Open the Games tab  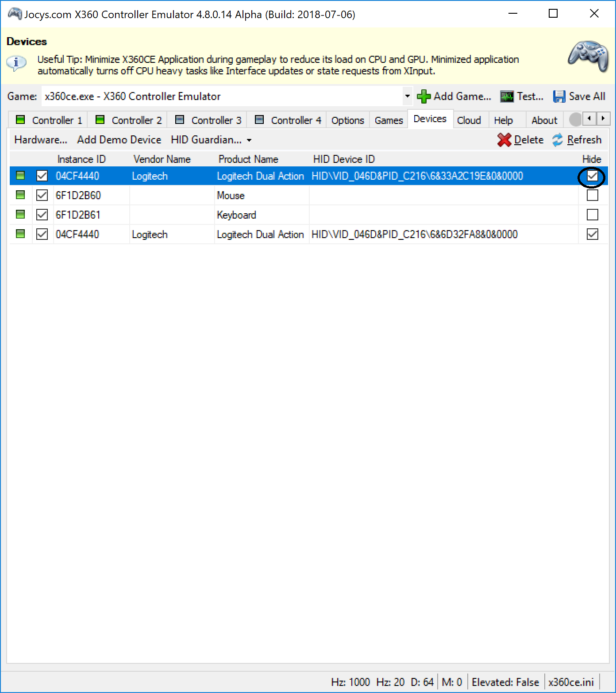coord(389,120)
